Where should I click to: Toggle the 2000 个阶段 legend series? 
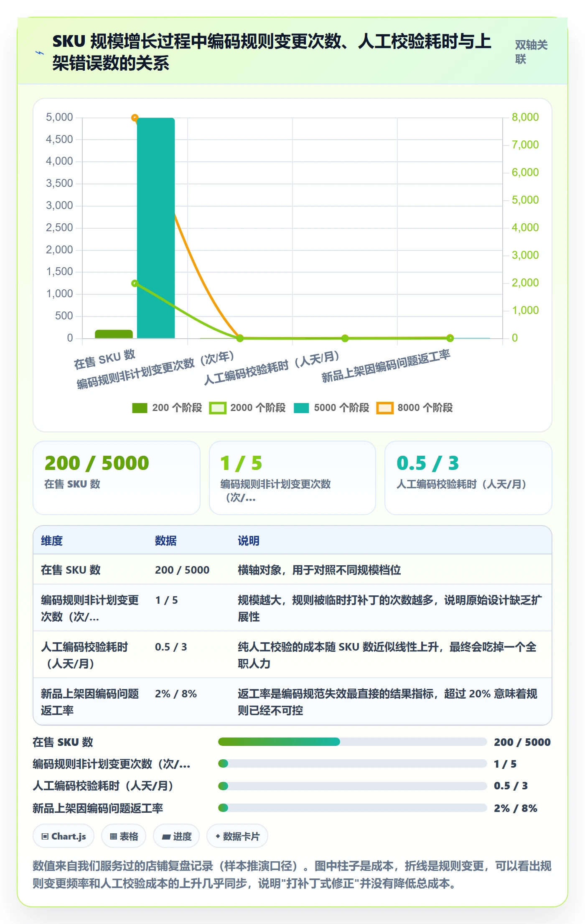point(248,408)
